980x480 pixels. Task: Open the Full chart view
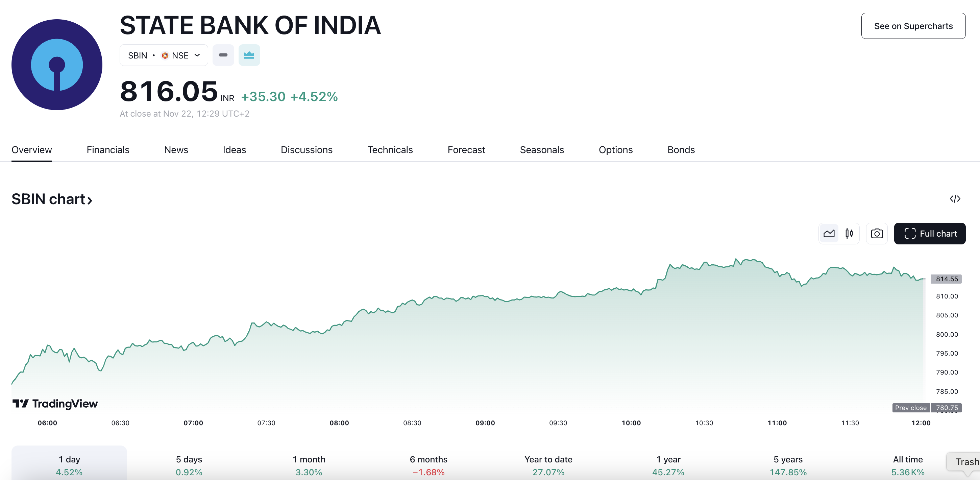(929, 233)
